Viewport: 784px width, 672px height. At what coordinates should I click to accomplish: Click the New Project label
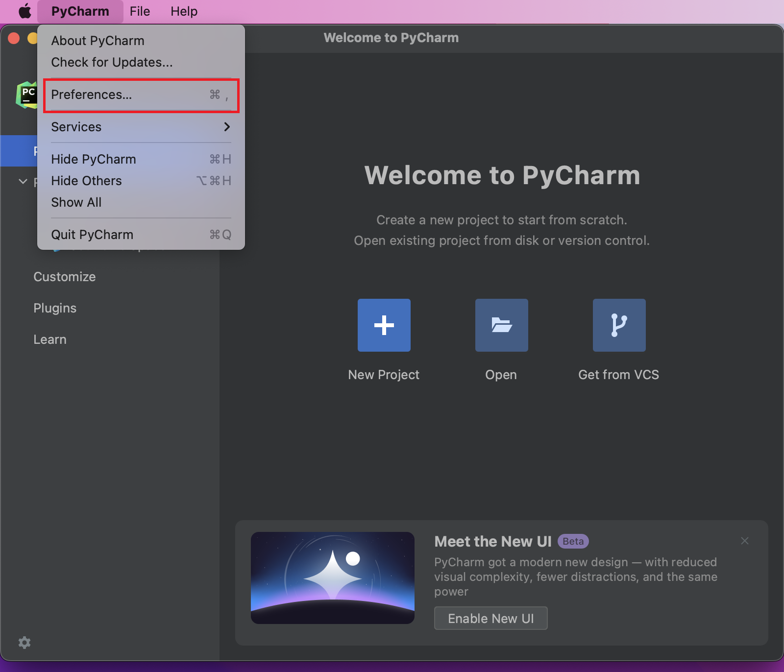384,375
